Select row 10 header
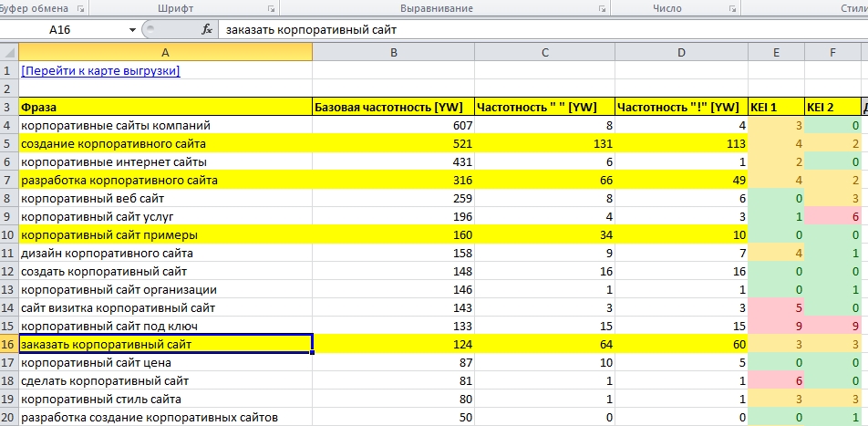Viewport: 868px width, 426px height. (9, 234)
